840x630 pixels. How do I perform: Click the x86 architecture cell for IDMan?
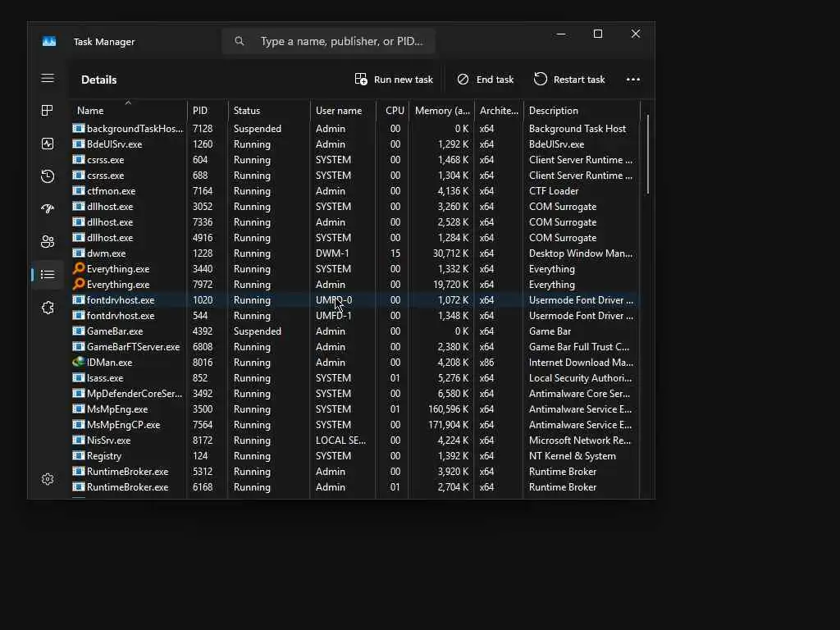[x=486, y=362]
